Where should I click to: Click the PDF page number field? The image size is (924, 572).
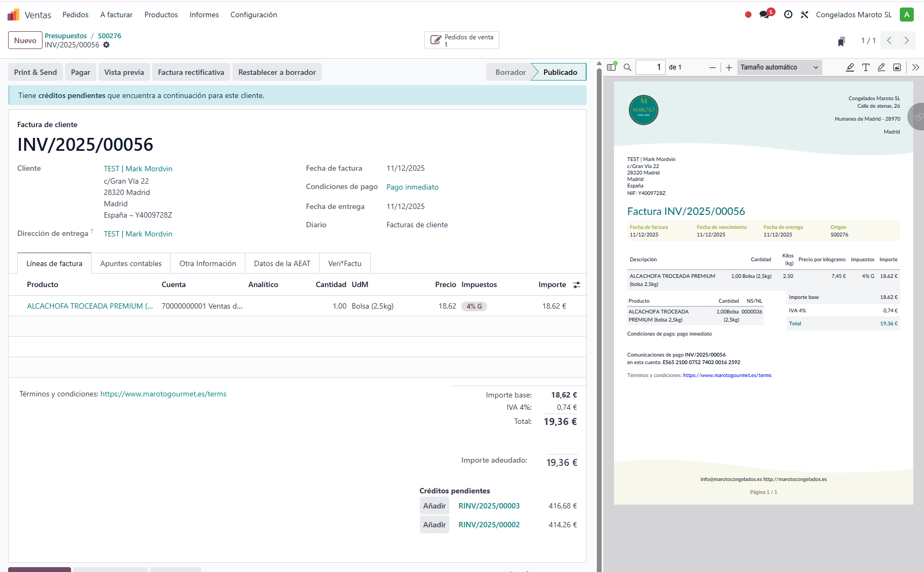(650, 67)
